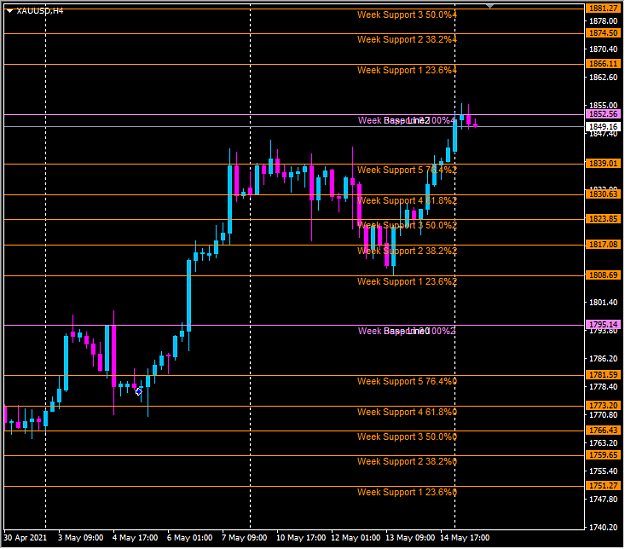Click the 1870.40 price scale tick
625x549 pixels.
pos(603,49)
